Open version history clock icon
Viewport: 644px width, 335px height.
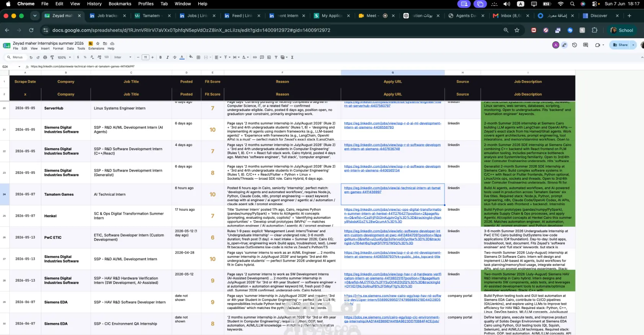[574, 45]
